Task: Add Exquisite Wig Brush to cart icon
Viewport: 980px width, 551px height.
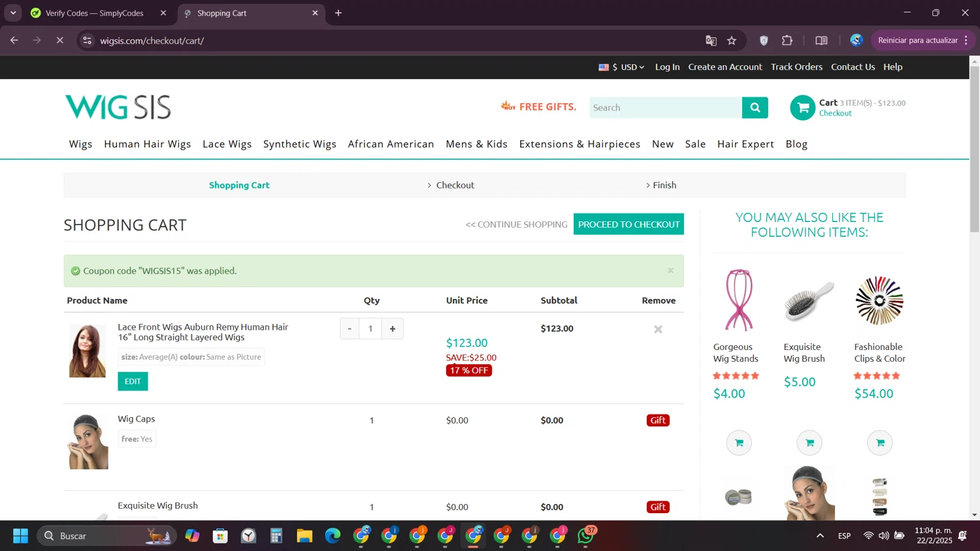Action: click(x=809, y=443)
